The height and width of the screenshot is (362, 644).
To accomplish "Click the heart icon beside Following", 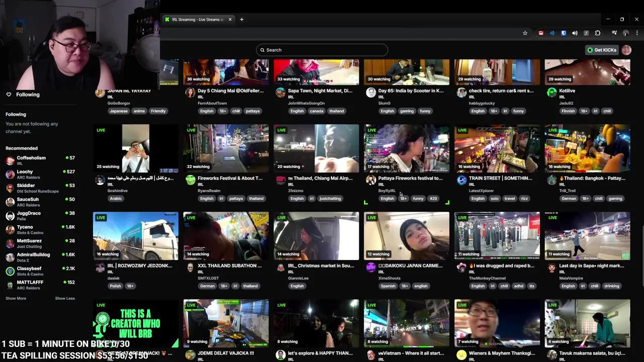I will click(9, 95).
